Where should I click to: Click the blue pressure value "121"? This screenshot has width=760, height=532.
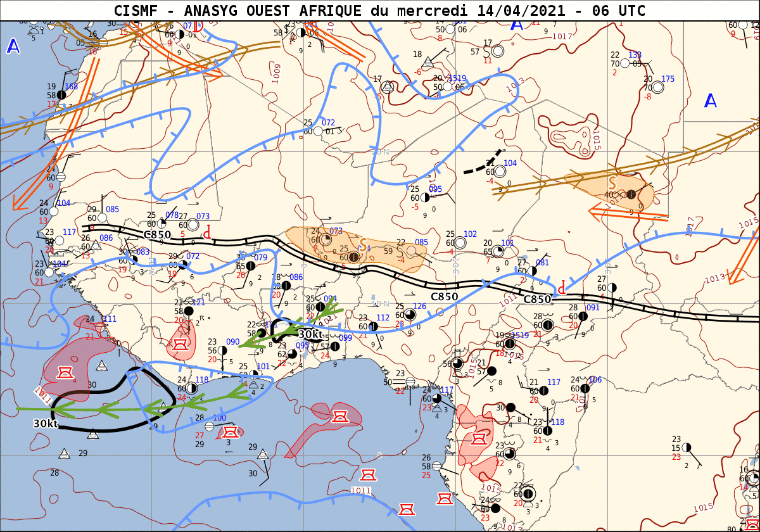click(x=198, y=303)
